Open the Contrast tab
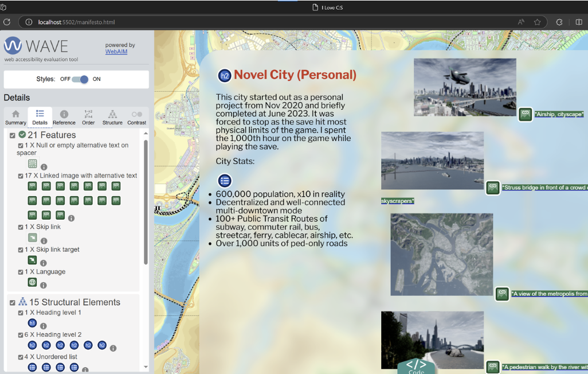This screenshot has width=588, height=374. click(x=136, y=117)
